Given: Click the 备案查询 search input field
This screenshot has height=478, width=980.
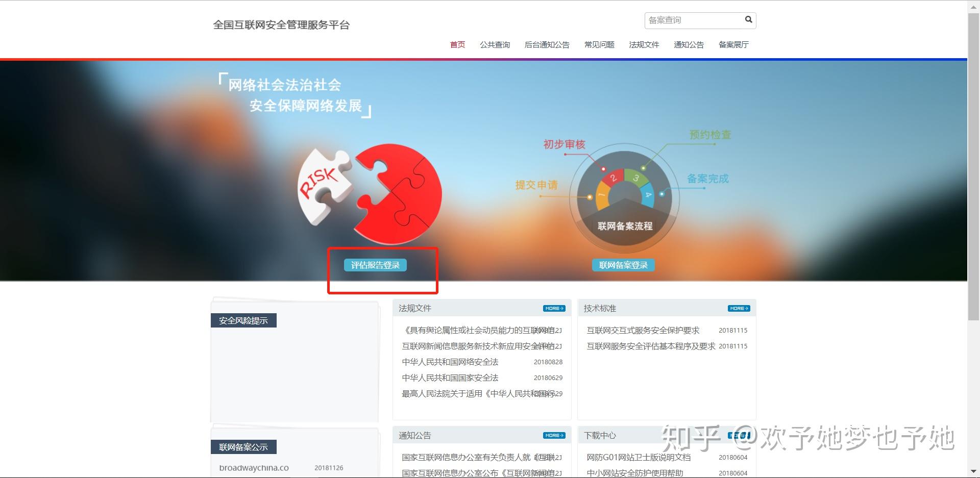Looking at the screenshot, I should point(693,20).
